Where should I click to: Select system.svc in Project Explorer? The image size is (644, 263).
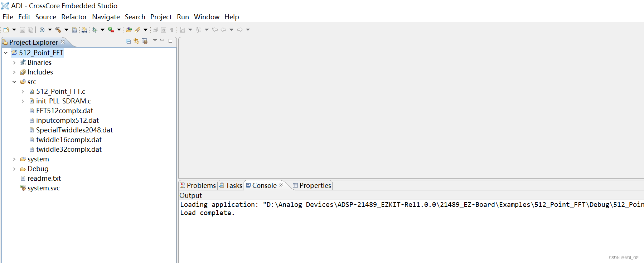point(43,188)
